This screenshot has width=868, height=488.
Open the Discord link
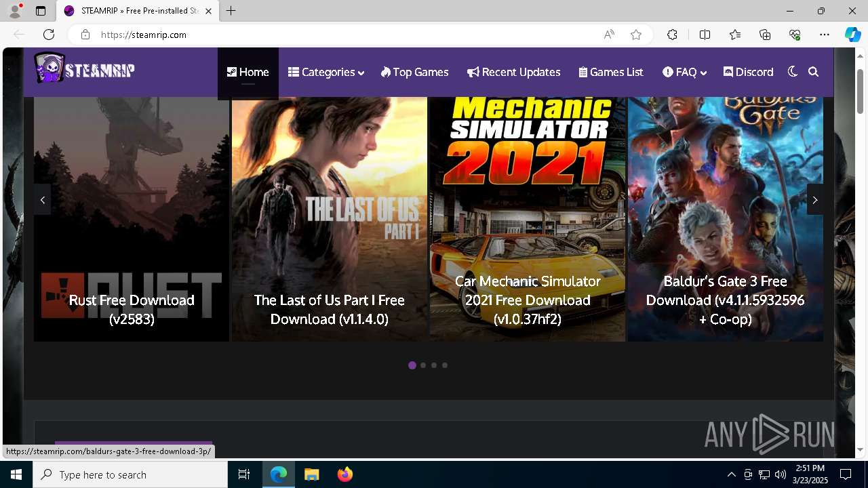coord(749,72)
